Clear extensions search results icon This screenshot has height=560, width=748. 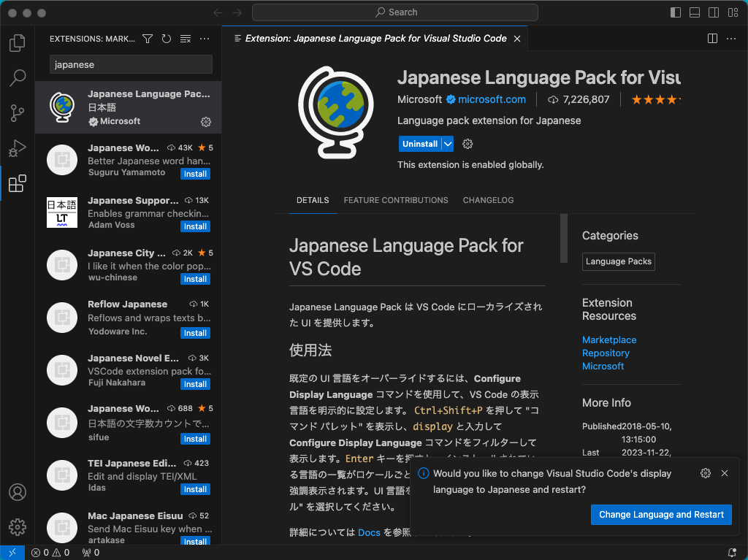coord(186,39)
